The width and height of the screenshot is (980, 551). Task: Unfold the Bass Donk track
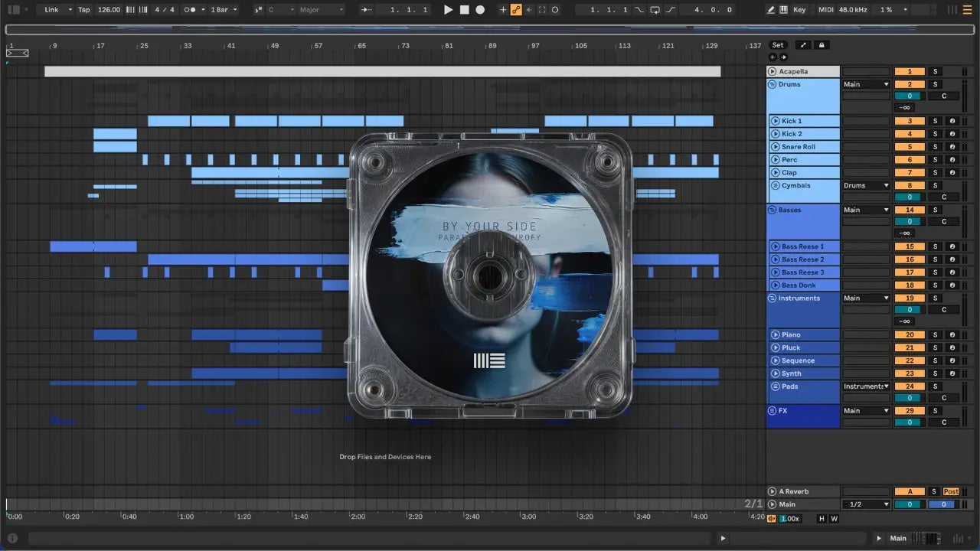pyautogui.click(x=776, y=285)
